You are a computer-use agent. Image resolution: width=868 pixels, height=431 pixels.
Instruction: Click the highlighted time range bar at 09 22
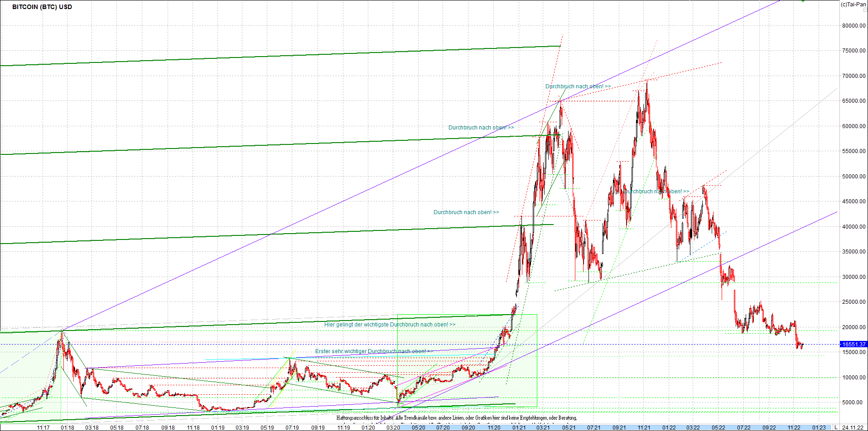pos(769,427)
